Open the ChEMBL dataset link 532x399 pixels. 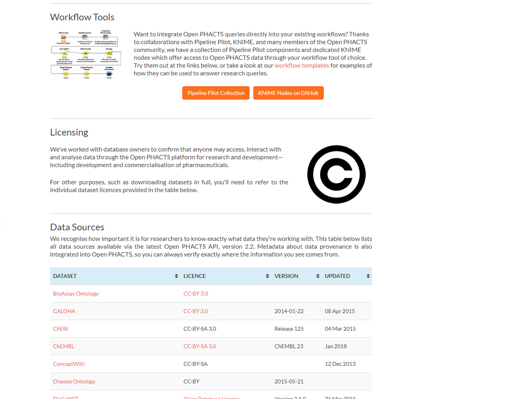point(64,346)
